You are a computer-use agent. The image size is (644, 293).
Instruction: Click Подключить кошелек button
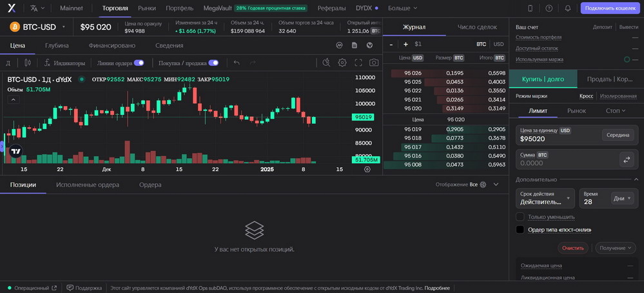610,8
